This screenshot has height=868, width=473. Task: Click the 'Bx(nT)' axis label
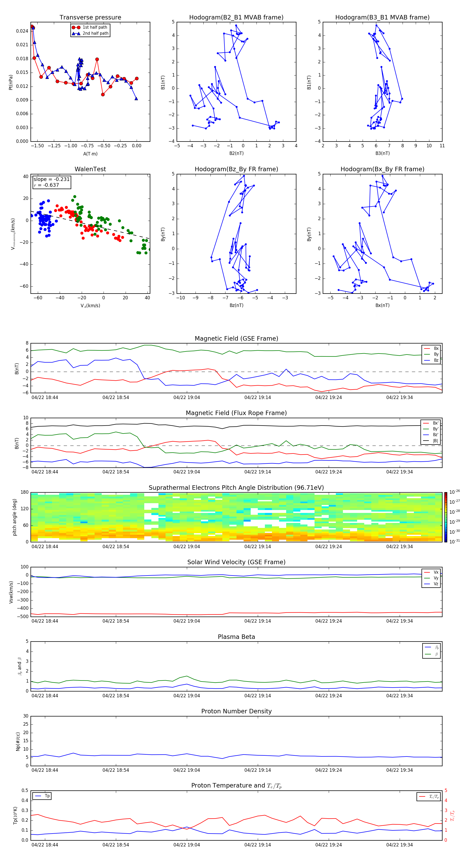tap(382, 305)
